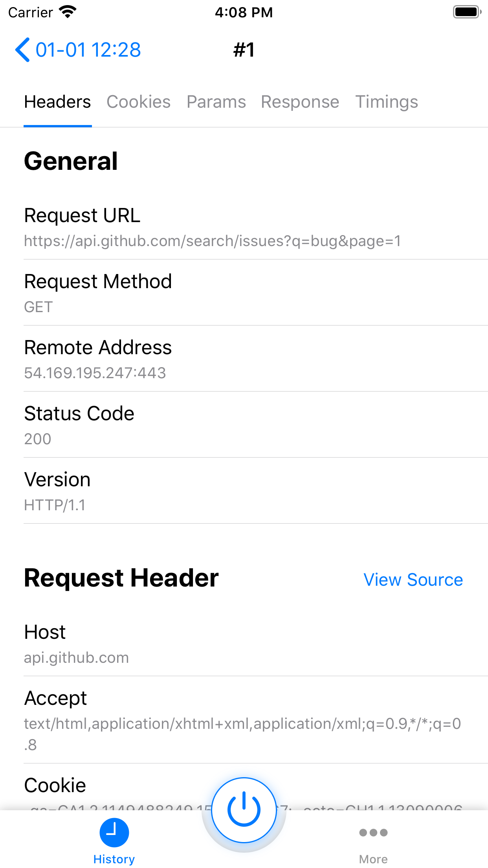Viewport: 488px width, 868px height.
Task: Open the More options via ellipsis icon
Action: click(374, 832)
